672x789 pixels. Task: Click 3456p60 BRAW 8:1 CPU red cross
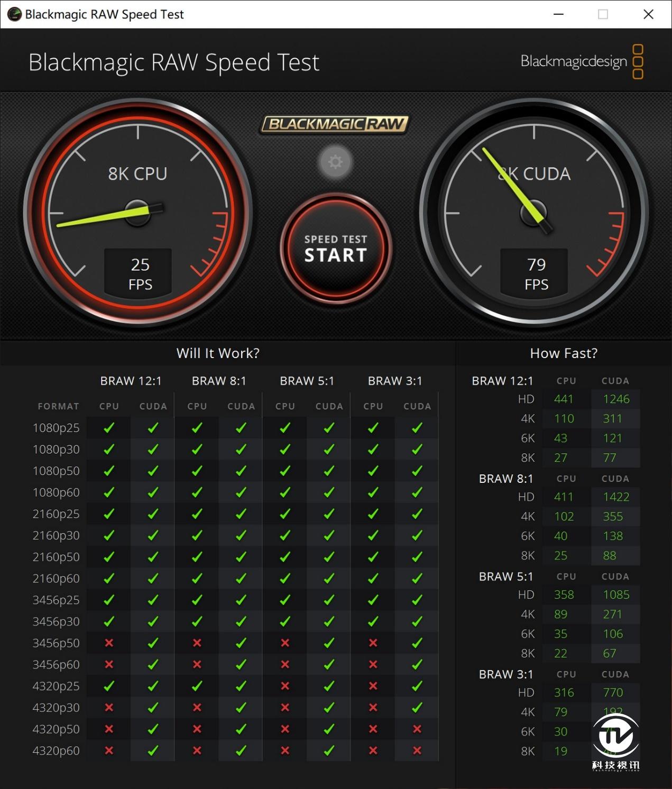coord(197,665)
